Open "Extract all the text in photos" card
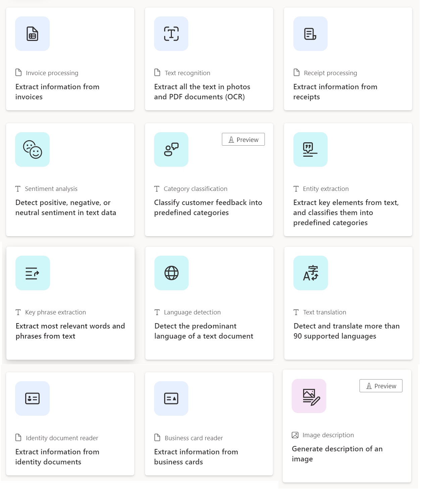 [x=209, y=59]
